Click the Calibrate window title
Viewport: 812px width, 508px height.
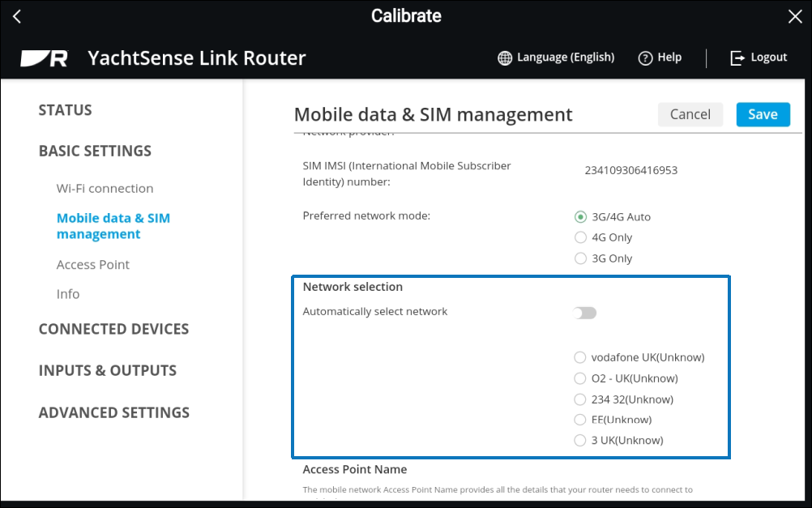click(x=406, y=16)
